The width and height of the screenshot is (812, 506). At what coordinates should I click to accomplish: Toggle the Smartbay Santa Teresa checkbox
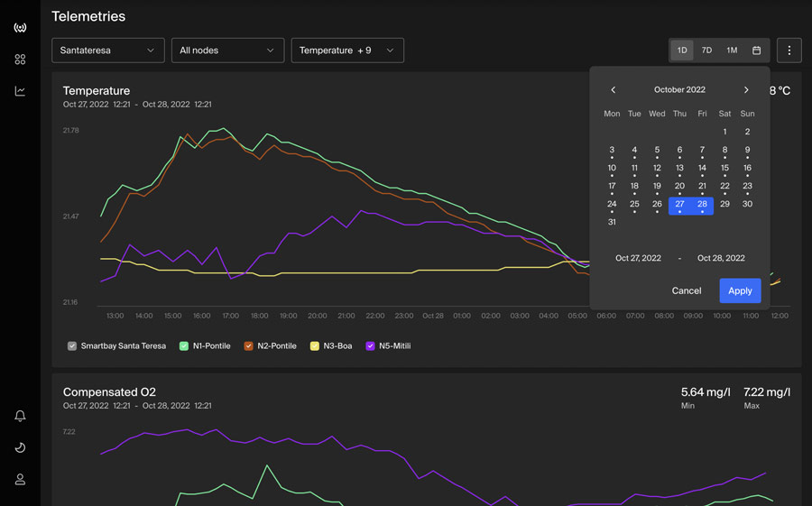point(72,346)
